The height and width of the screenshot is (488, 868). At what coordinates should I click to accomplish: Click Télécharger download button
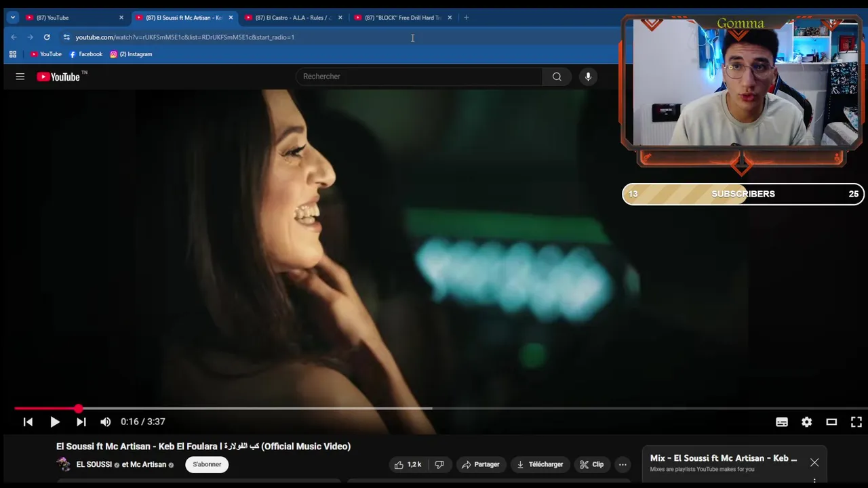click(x=540, y=464)
